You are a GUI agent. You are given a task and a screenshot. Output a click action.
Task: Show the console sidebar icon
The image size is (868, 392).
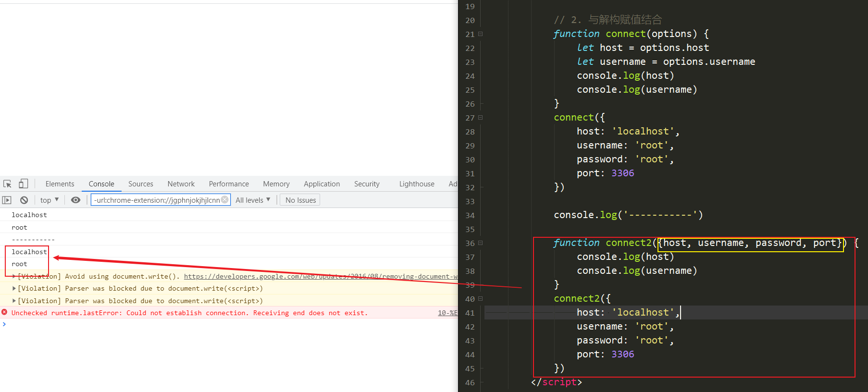coord(7,200)
